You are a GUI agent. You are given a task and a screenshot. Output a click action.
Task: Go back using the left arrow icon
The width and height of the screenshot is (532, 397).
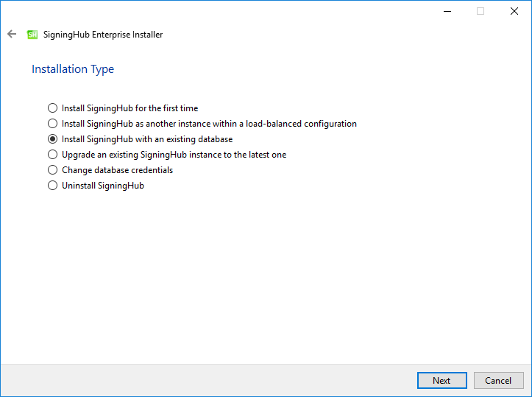point(12,34)
